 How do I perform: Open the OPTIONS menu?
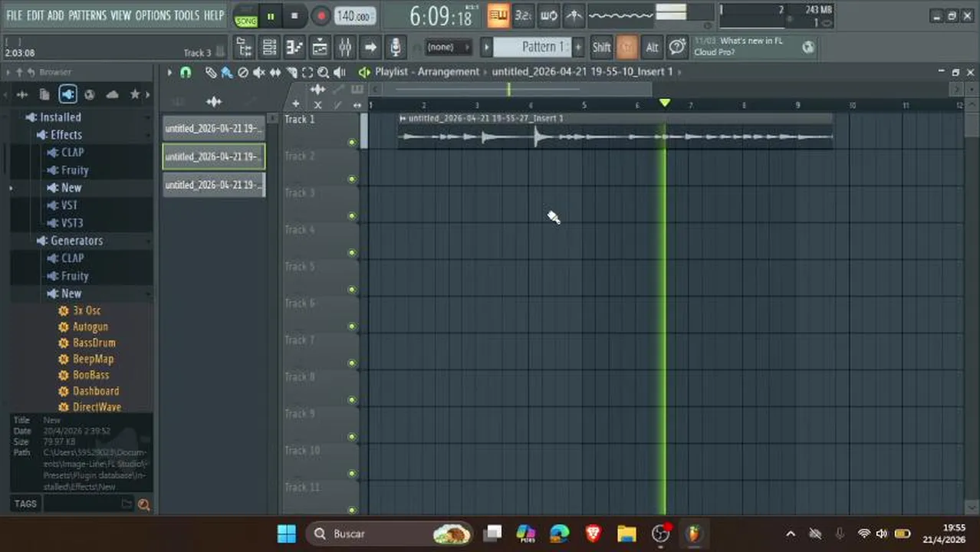[153, 15]
